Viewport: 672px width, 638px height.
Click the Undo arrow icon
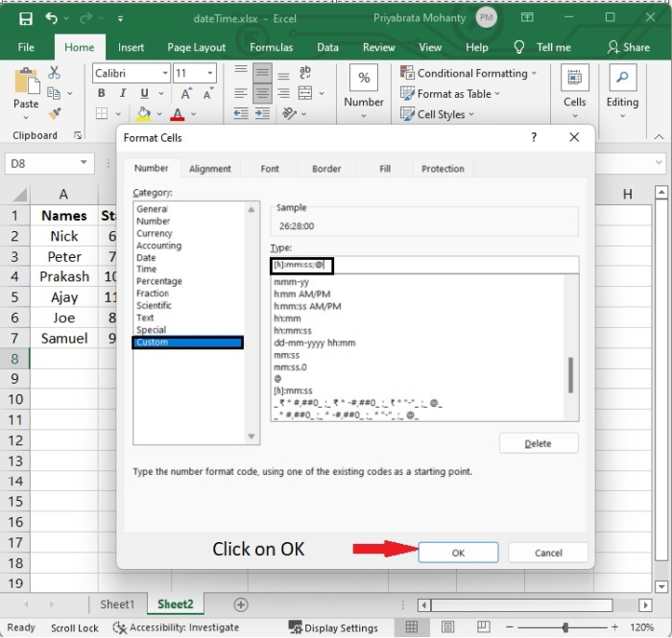52,18
